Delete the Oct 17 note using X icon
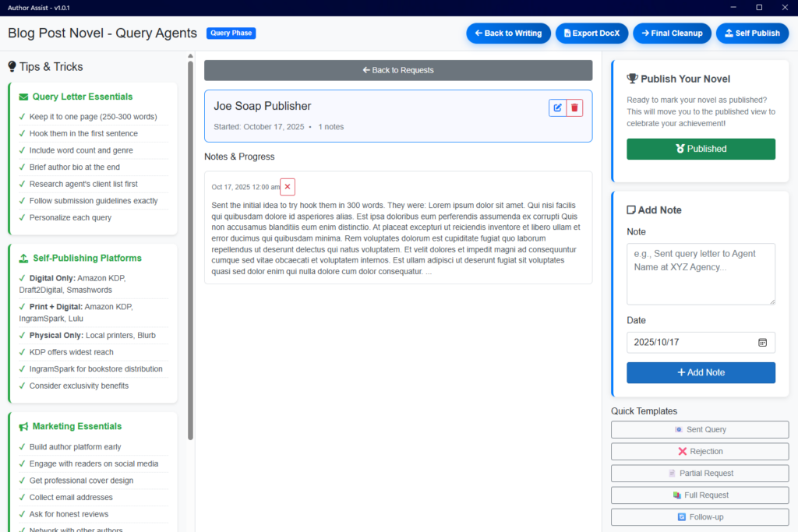 point(288,187)
